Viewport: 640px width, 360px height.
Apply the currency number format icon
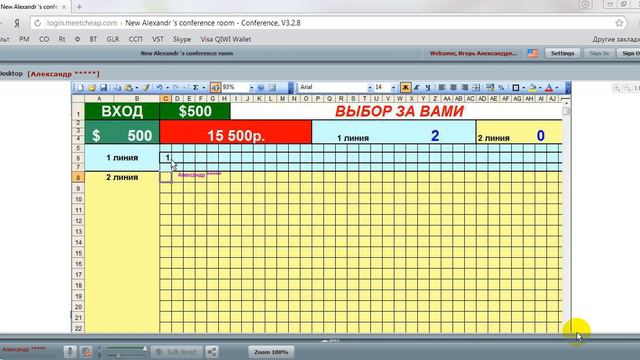(490, 87)
